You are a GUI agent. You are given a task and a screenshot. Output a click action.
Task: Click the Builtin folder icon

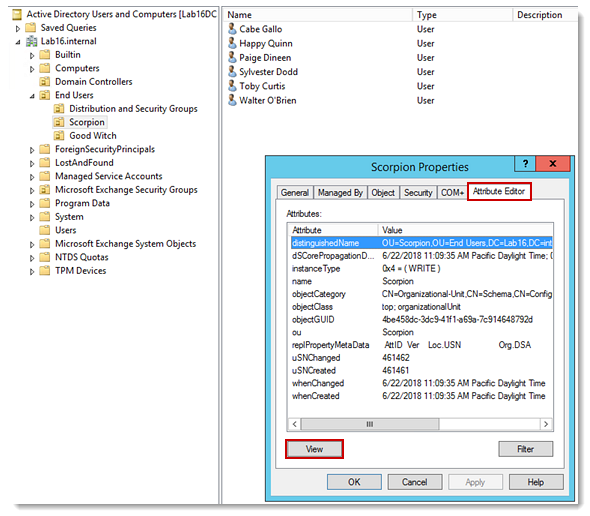[x=45, y=55]
